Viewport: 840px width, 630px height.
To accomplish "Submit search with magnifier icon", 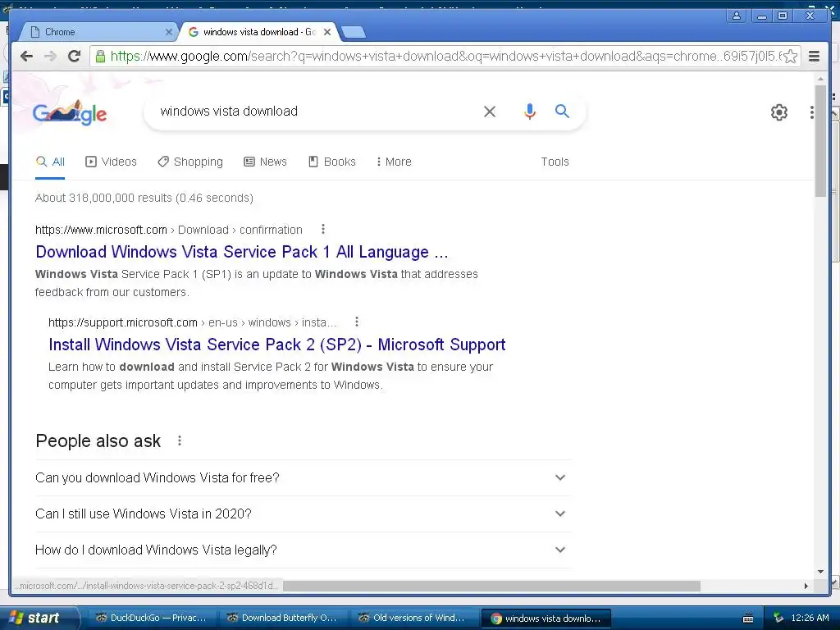I will point(562,111).
